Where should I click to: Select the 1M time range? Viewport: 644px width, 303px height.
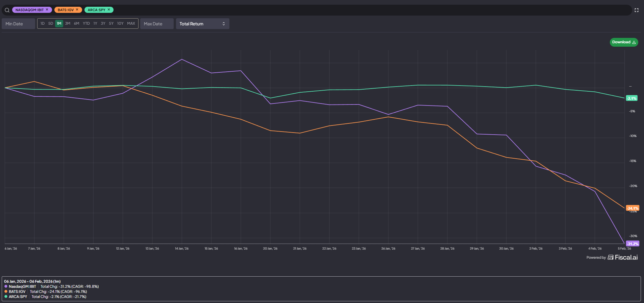[x=59, y=23]
